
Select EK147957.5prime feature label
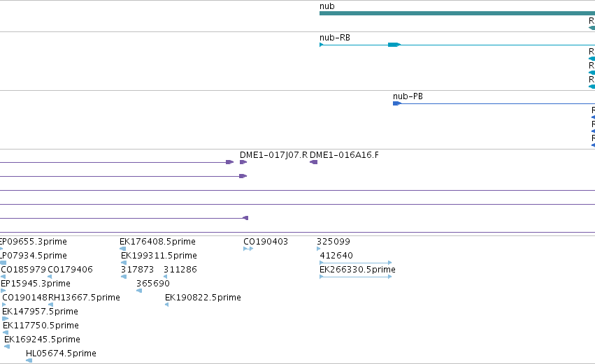tap(41, 312)
